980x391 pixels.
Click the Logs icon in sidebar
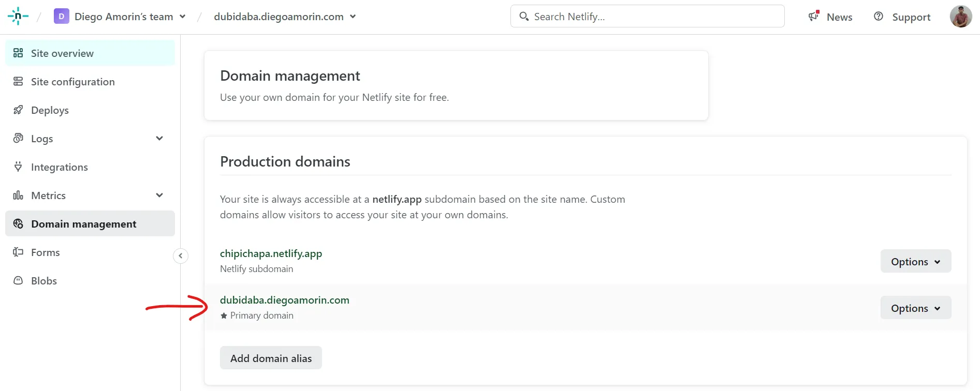pos(18,138)
